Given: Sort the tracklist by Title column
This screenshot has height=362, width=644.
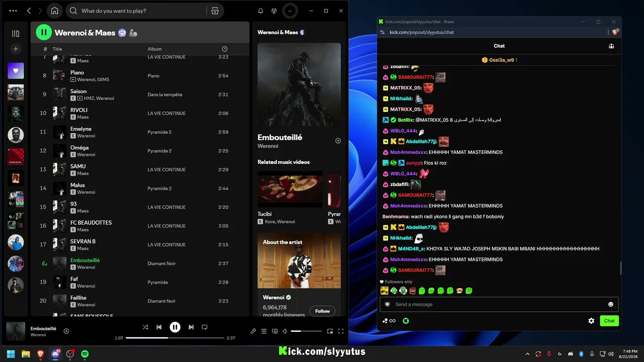Looking at the screenshot, I should (57, 49).
